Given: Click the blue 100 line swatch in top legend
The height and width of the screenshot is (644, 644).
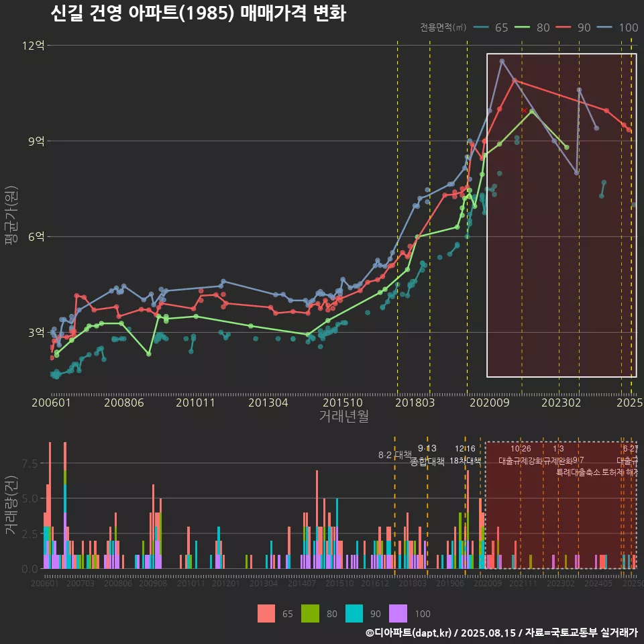Looking at the screenshot, I should tap(604, 28).
